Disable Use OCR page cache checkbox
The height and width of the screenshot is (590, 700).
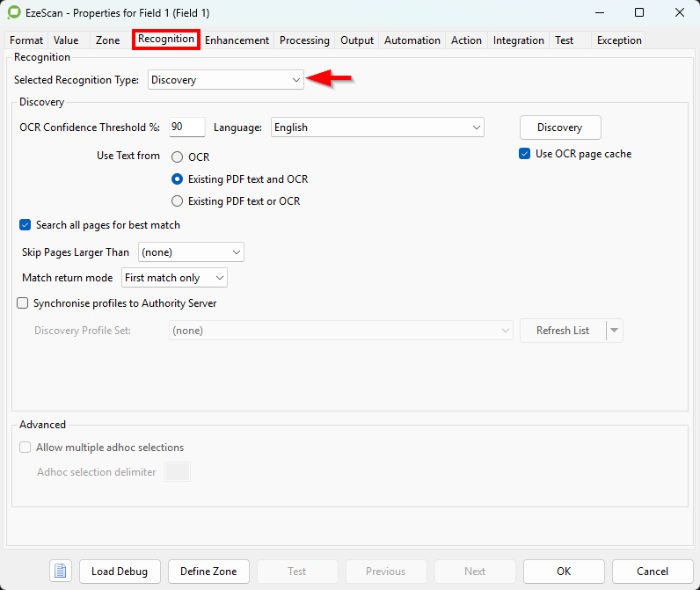click(525, 154)
